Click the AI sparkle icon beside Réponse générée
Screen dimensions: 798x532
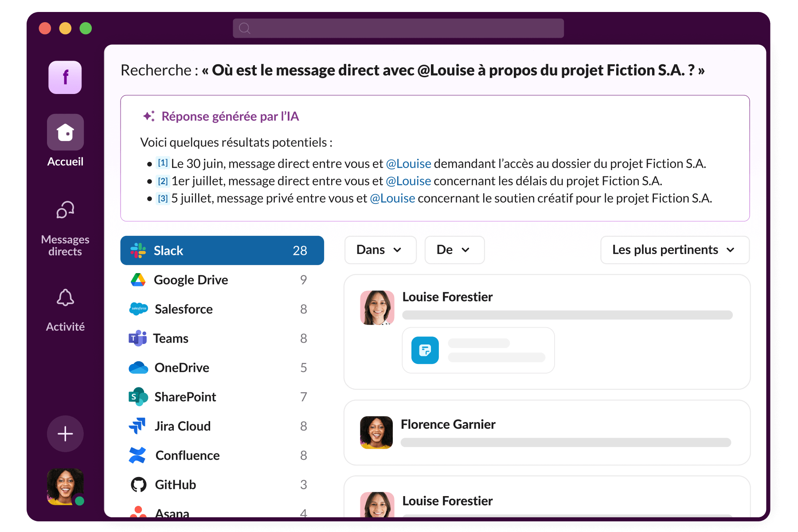[x=149, y=116]
